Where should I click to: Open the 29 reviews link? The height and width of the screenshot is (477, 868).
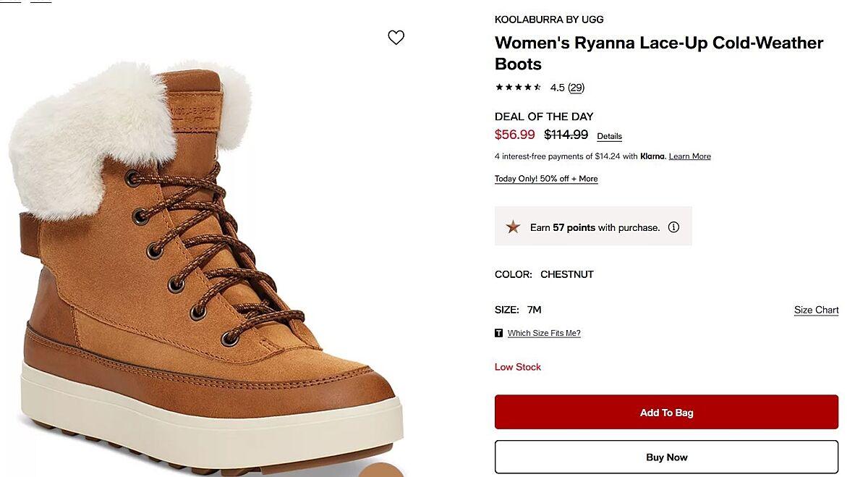point(576,88)
